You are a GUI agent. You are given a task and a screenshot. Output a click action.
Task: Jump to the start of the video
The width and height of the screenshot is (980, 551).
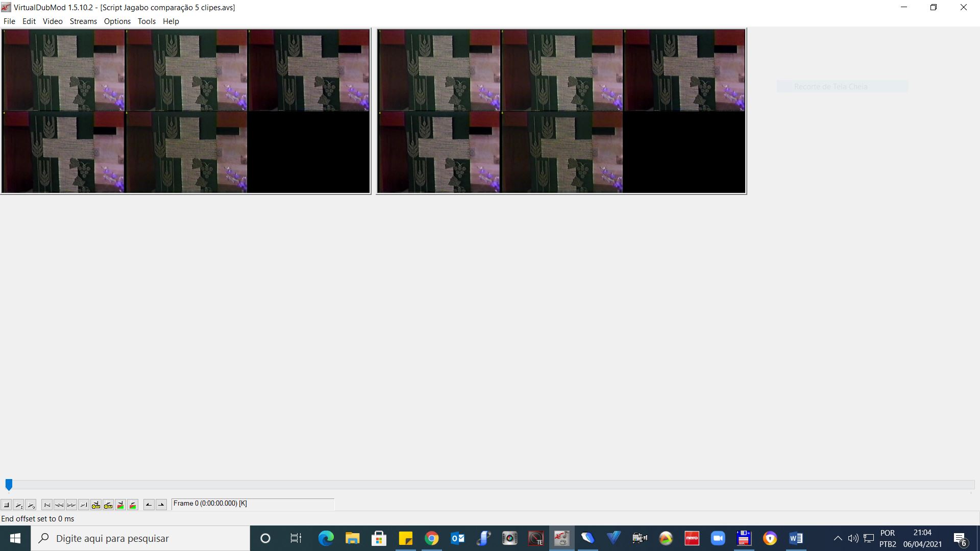(x=47, y=505)
